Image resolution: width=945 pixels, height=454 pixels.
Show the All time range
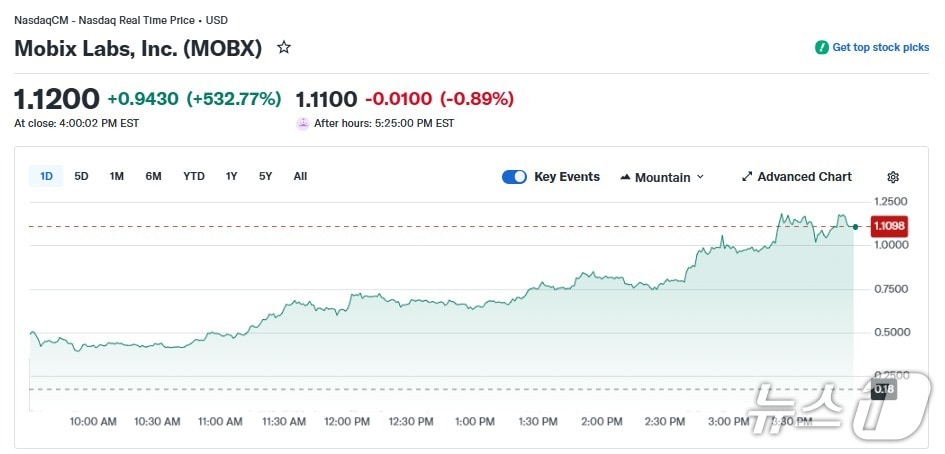click(300, 176)
